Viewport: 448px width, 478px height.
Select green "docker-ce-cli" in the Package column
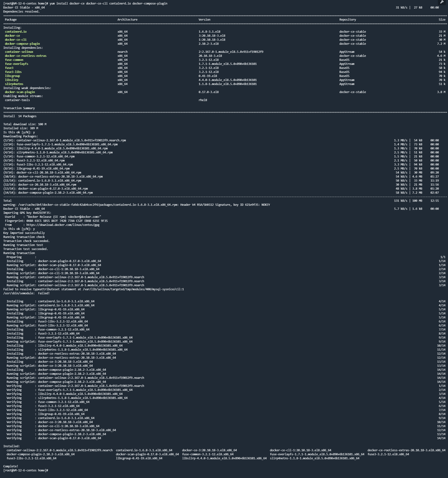click(x=16, y=40)
